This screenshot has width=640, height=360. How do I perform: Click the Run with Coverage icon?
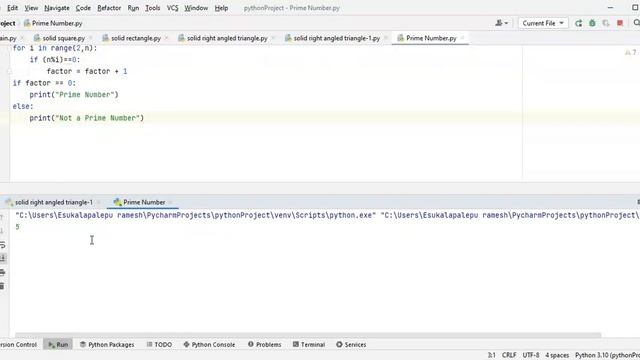point(606,23)
